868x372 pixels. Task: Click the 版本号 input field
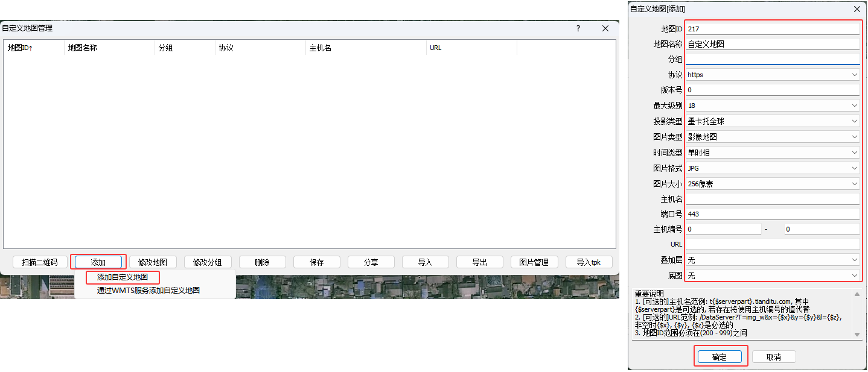pos(772,90)
